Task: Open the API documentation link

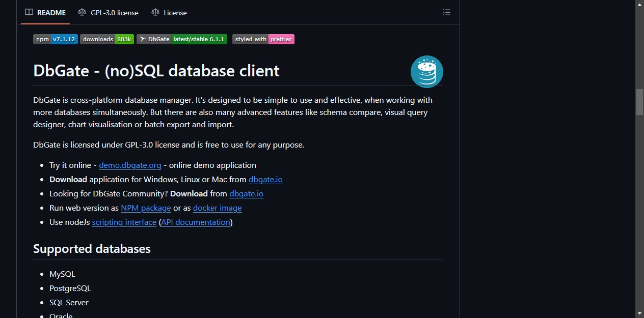Action: click(x=196, y=222)
